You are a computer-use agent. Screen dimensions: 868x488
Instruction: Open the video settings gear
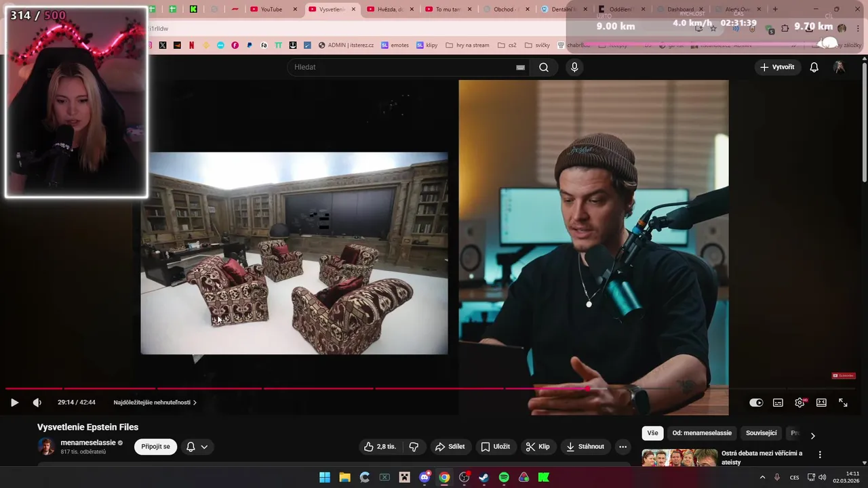(800, 403)
